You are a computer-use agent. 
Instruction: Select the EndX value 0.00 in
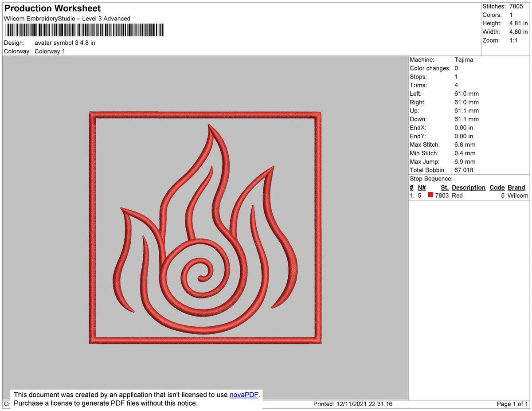[x=464, y=128]
